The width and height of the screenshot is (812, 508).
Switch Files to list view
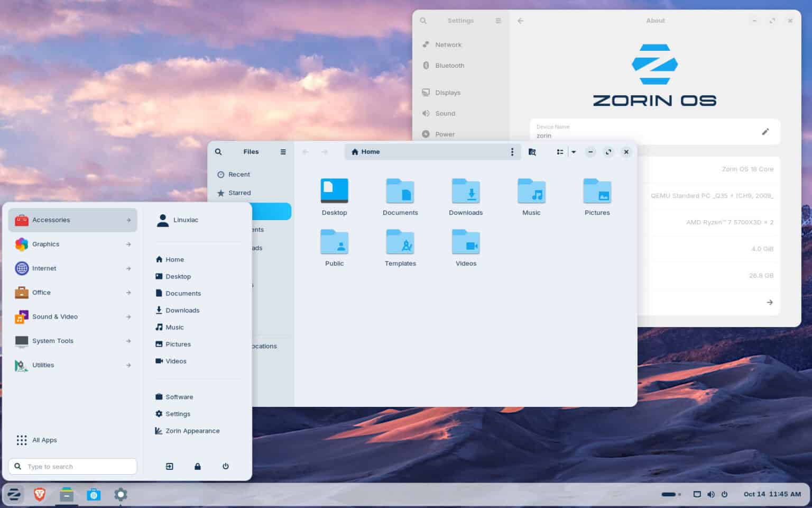(560, 152)
